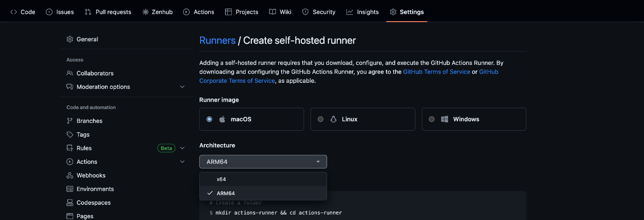Open the Actions tab in top navigation
644x220 pixels.
(x=199, y=12)
